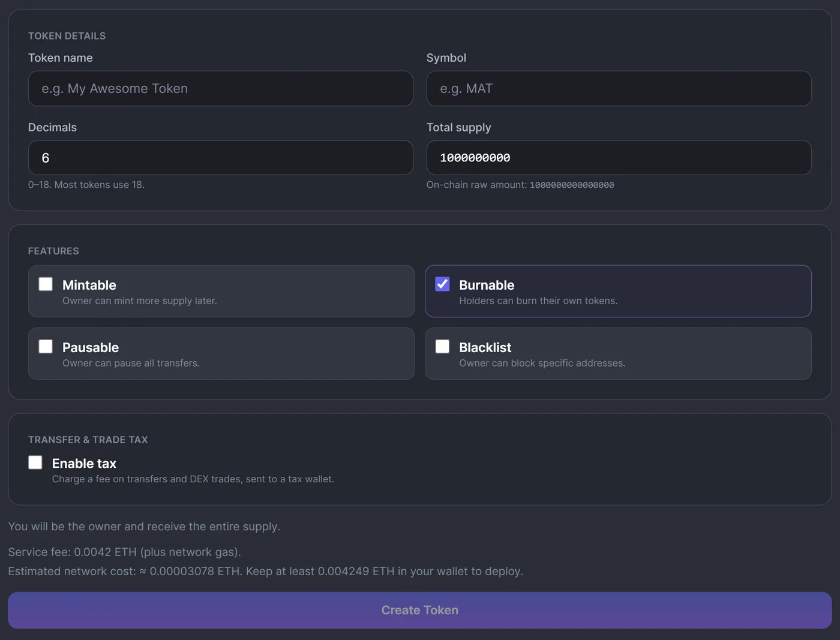The width and height of the screenshot is (840, 640).
Task: Click the Estimated network cost line
Action: point(266,571)
